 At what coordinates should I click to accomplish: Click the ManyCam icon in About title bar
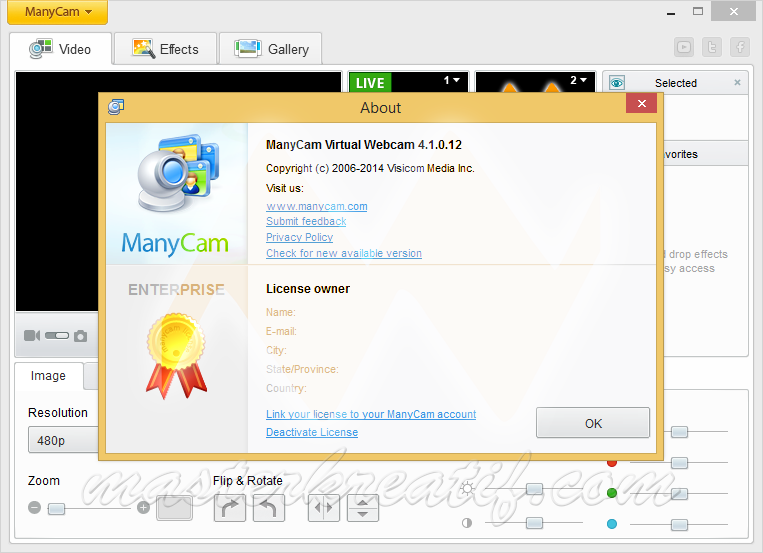click(x=116, y=107)
